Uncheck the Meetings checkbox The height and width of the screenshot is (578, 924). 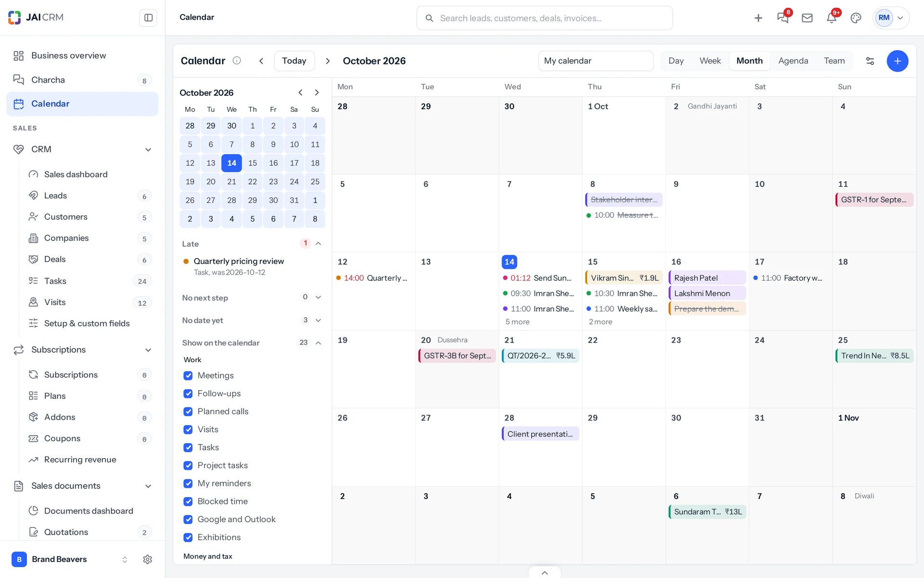tap(188, 376)
